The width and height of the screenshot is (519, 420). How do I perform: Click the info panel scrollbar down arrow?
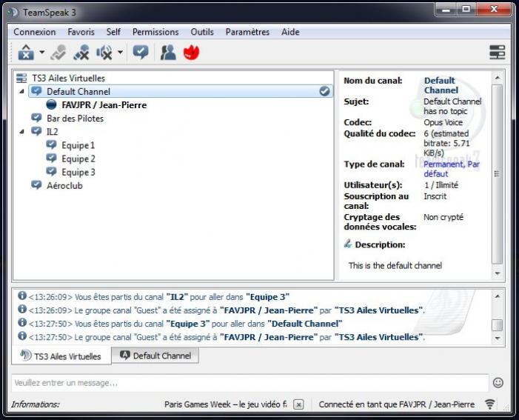(x=497, y=273)
